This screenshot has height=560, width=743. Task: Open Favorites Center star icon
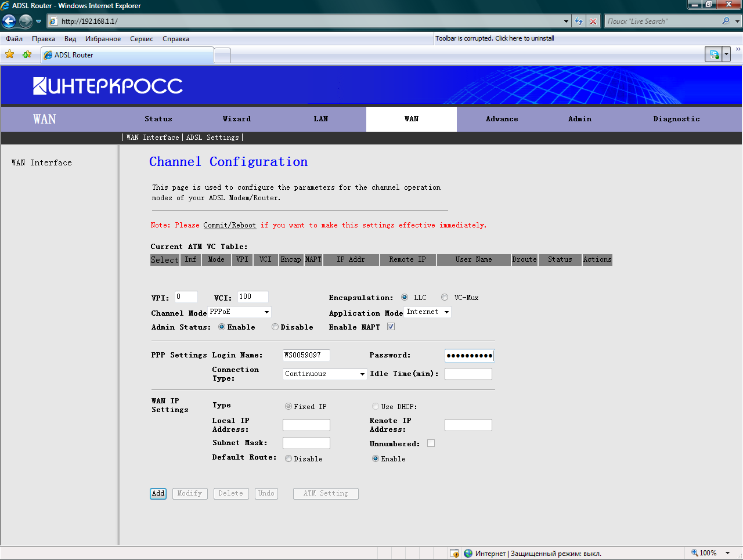(x=10, y=55)
